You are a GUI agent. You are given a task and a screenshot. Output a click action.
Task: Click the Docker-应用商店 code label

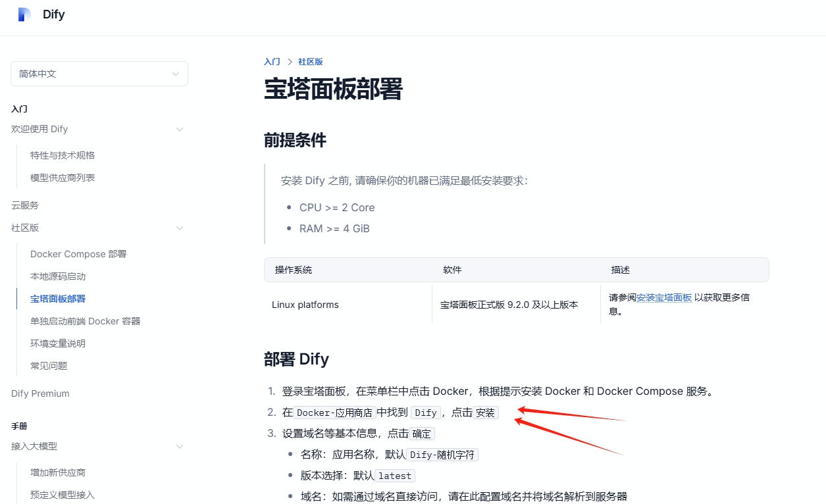click(335, 413)
